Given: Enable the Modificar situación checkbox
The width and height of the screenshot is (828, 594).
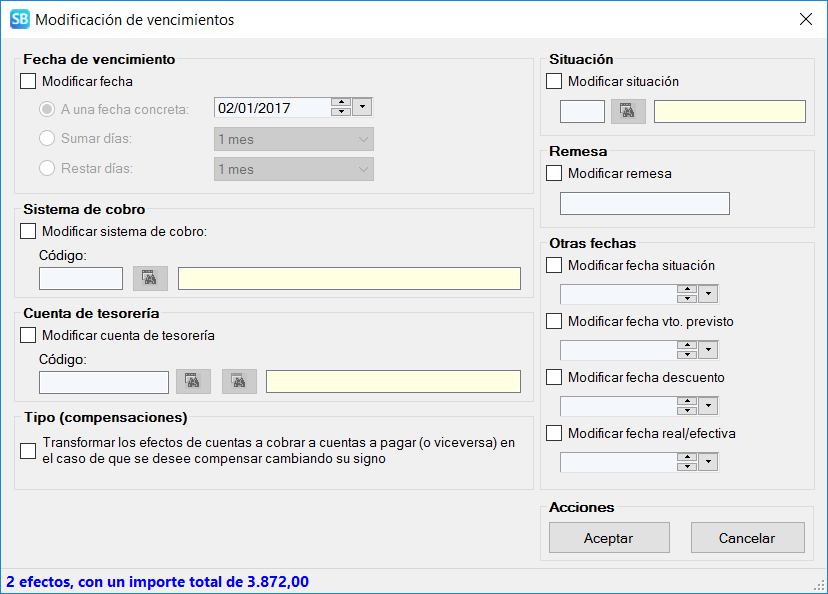Looking at the screenshot, I should [x=554, y=82].
